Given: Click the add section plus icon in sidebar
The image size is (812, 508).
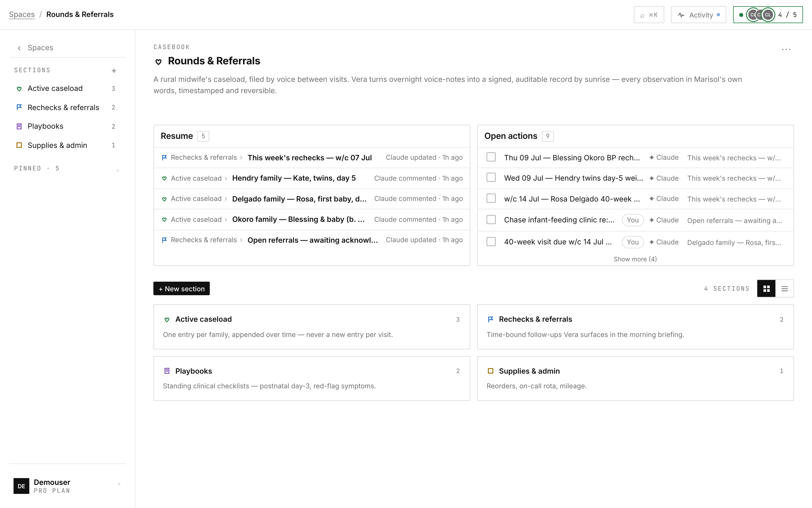Looking at the screenshot, I should click(114, 71).
